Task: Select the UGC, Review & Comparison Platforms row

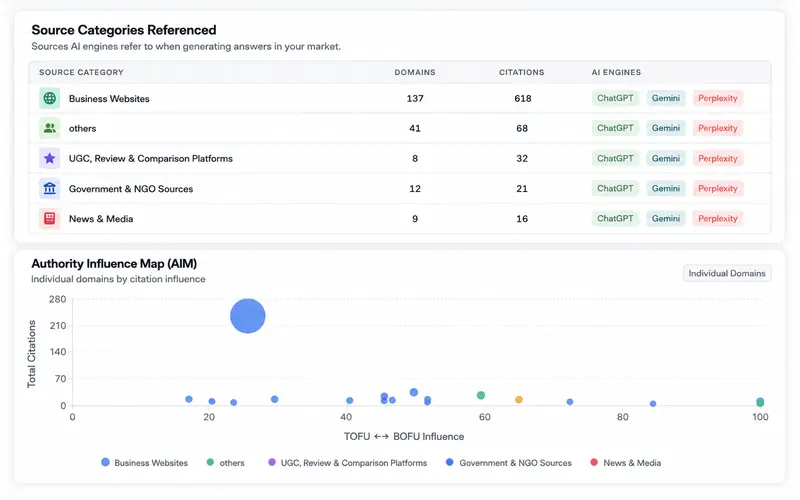Action: (399, 158)
